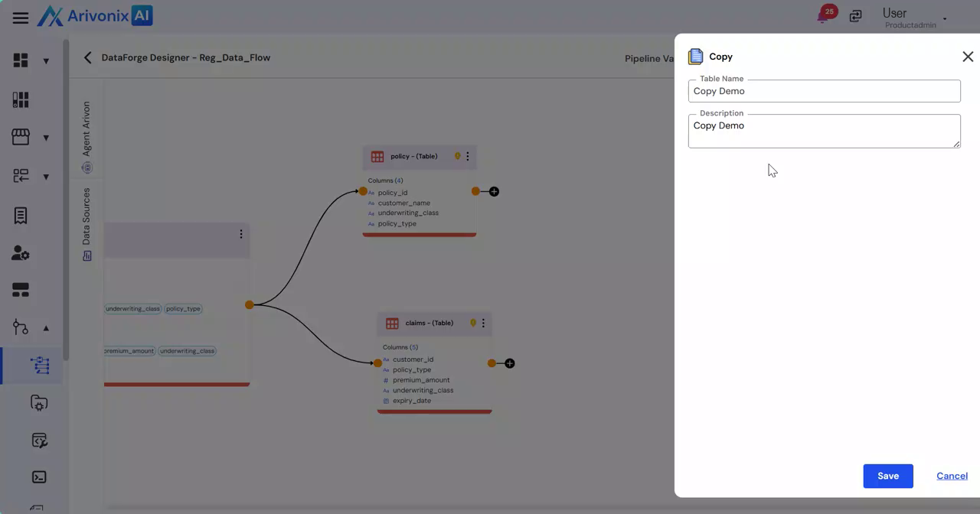Click the pin icon on policy table
980x514 pixels.
pyautogui.click(x=458, y=156)
